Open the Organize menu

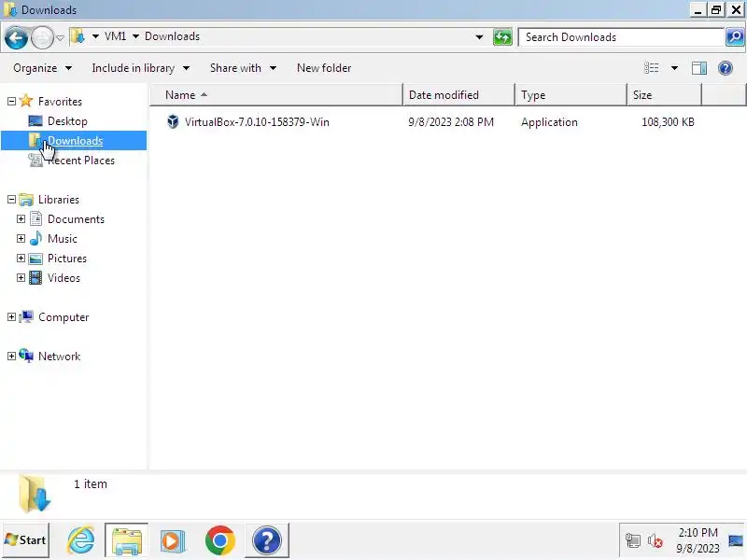(x=42, y=68)
